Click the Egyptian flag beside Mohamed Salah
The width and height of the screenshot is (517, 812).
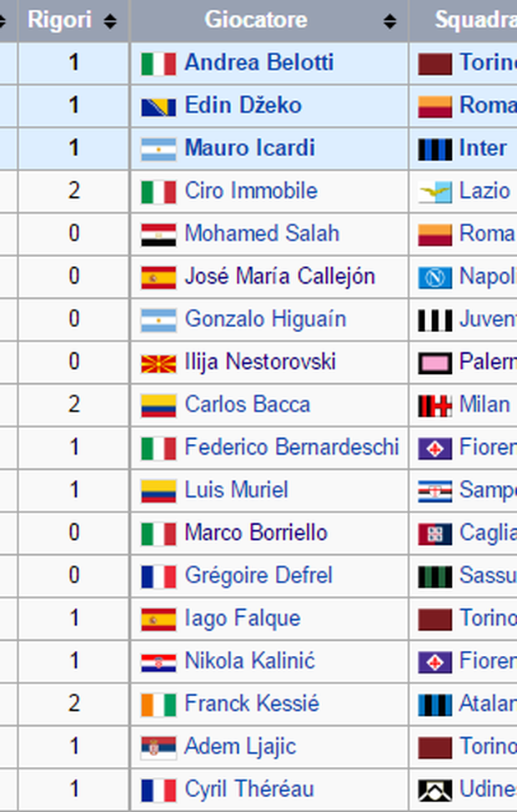point(158,235)
